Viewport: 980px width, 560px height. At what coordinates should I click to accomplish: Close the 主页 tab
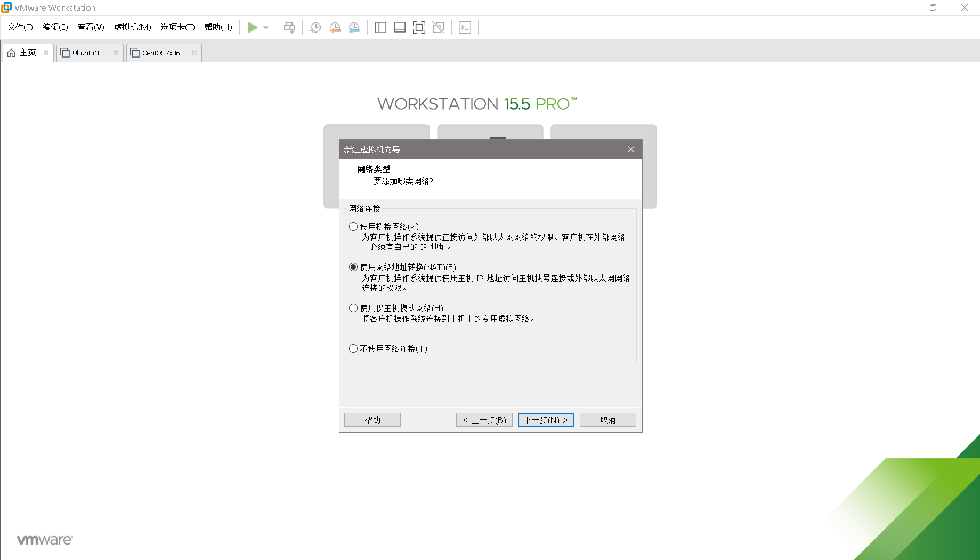click(46, 52)
